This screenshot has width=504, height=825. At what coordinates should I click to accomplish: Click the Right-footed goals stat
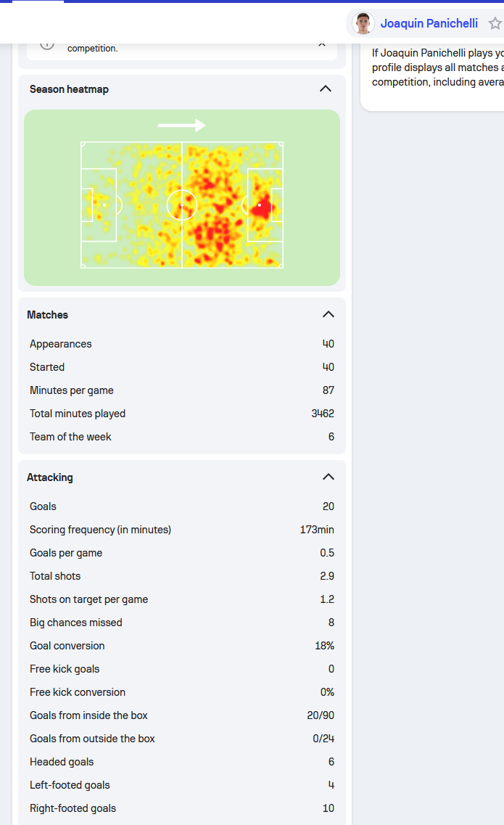(x=181, y=808)
